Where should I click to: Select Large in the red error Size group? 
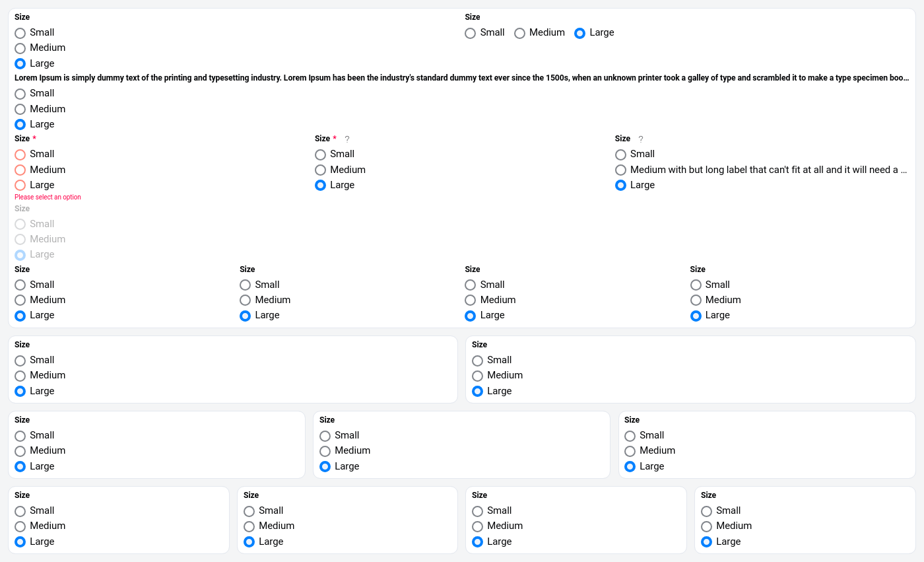[20, 186]
